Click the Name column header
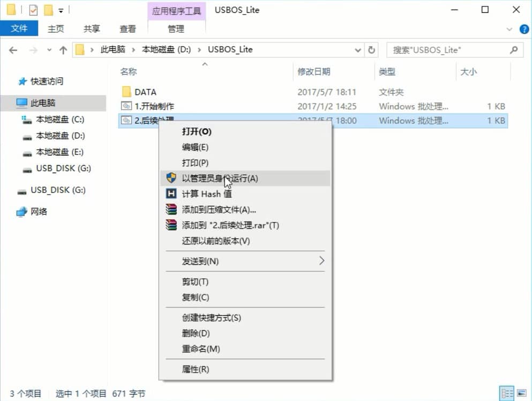Screen dimensions: 532x401 (x=129, y=71)
